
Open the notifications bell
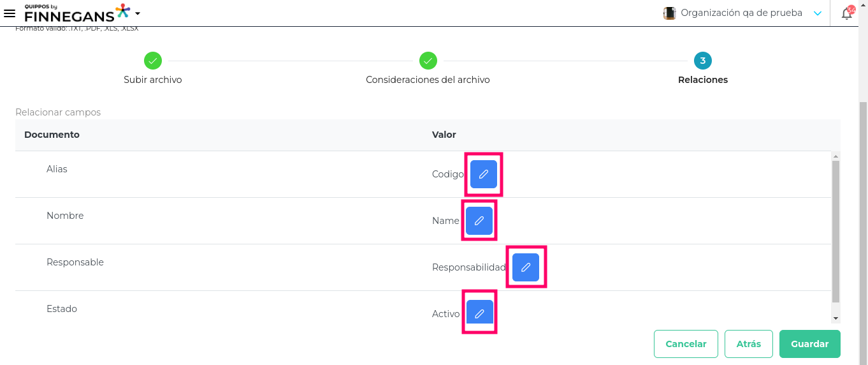coord(847,13)
